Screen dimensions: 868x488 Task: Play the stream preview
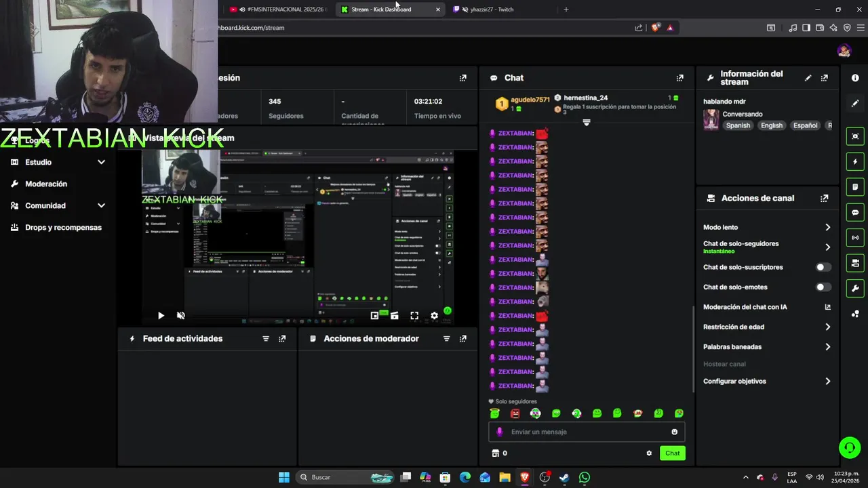point(161,316)
